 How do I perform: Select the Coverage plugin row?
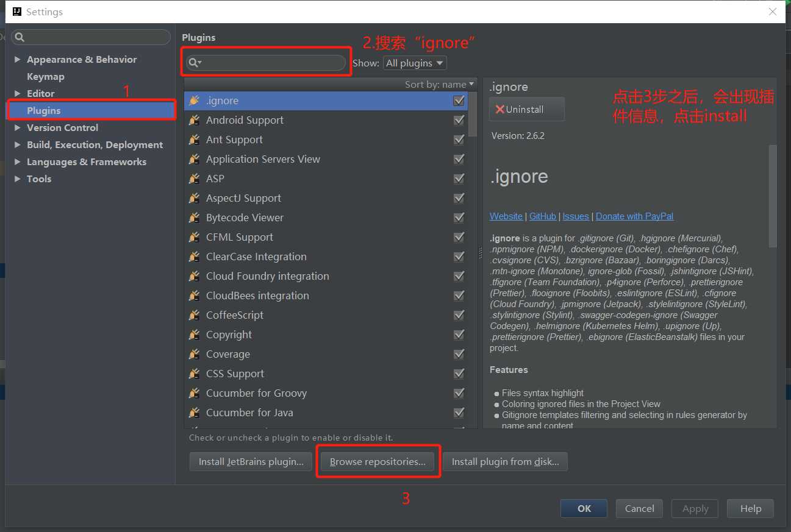(x=326, y=354)
